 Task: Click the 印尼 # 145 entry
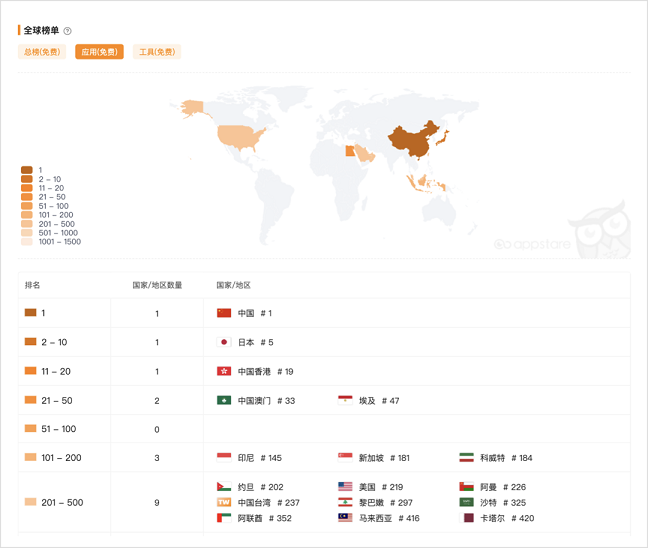260,458
